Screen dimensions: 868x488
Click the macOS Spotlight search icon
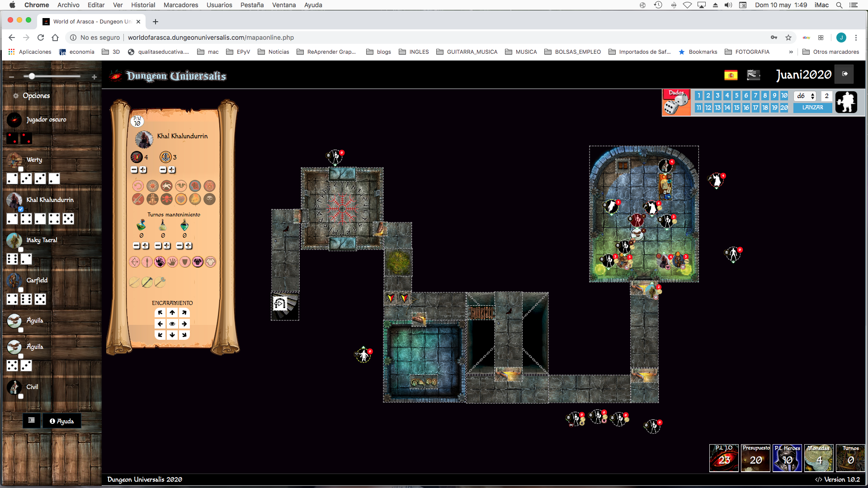(x=839, y=5)
